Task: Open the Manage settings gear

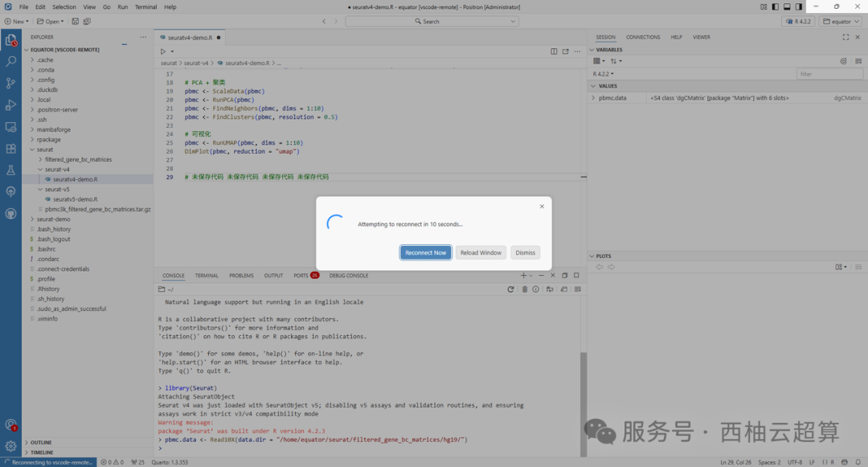Action: coord(10,446)
